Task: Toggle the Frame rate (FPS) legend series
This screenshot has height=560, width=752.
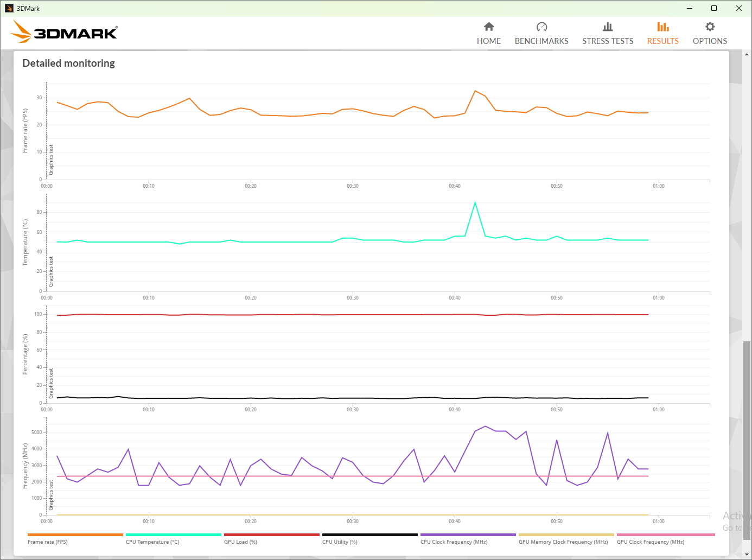Action: 48,542
